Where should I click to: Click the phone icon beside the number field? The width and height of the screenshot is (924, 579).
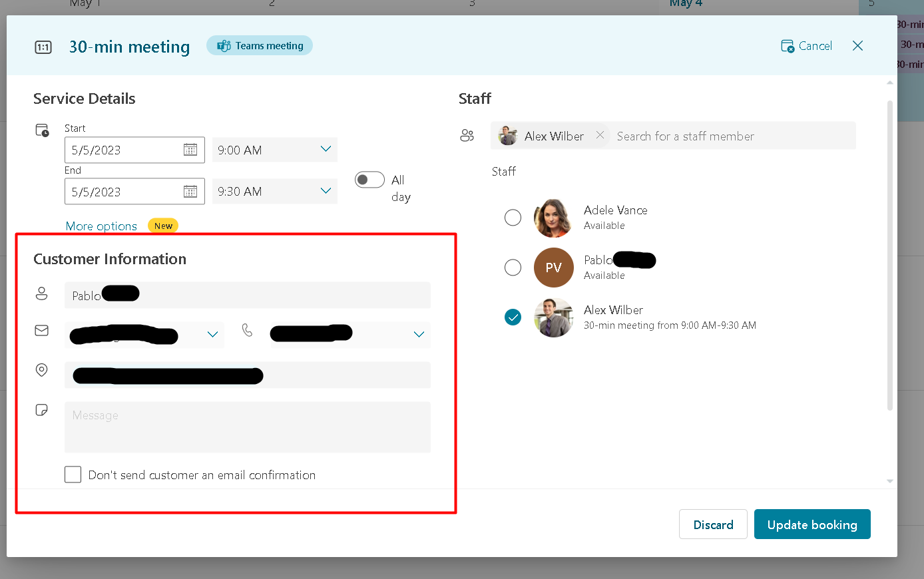(x=248, y=331)
